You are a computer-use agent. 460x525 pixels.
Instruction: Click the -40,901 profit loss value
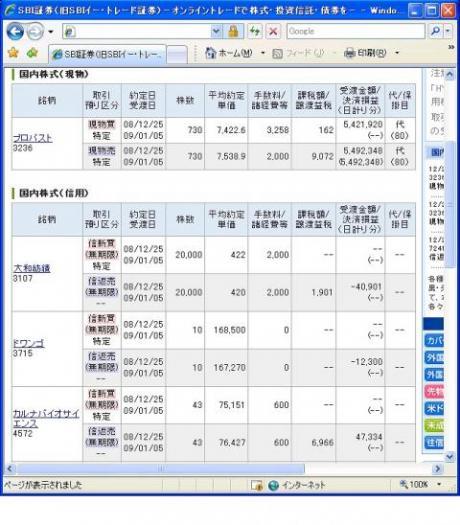pyautogui.click(x=366, y=287)
